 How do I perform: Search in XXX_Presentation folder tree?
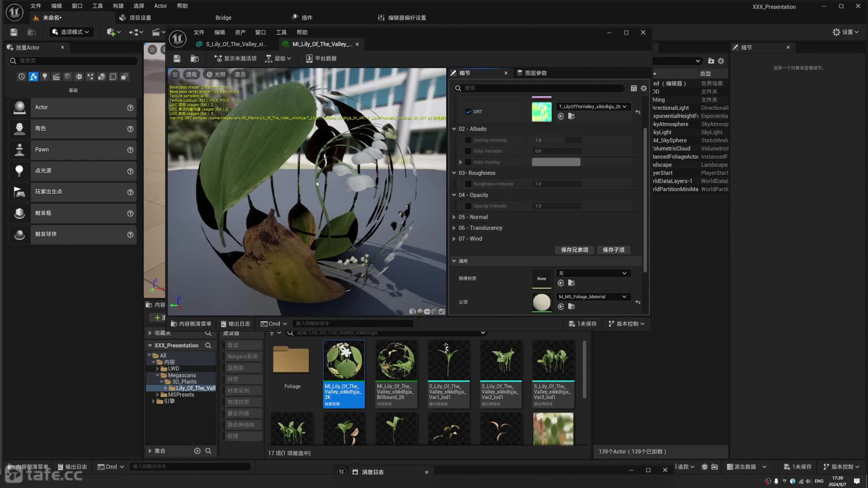point(208,346)
